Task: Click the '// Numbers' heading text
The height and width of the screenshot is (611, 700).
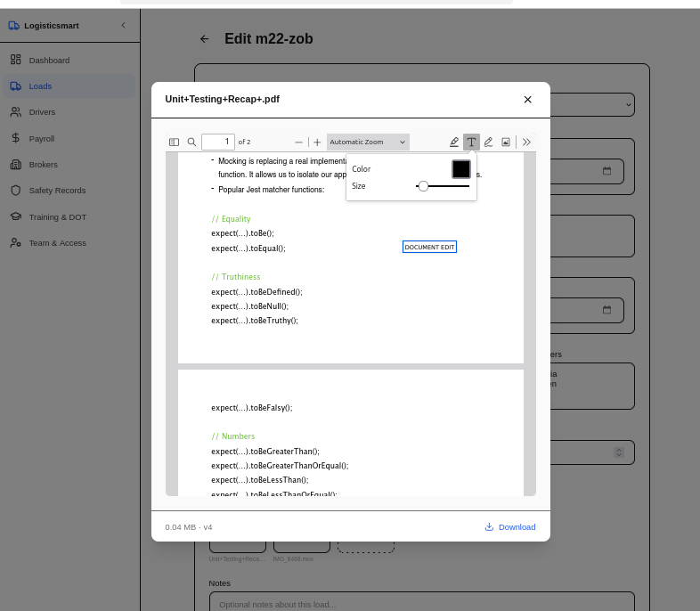Action: [233, 436]
